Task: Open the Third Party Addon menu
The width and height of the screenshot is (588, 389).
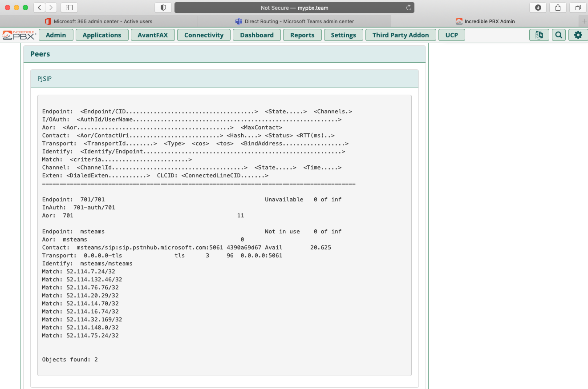Action: (x=401, y=35)
